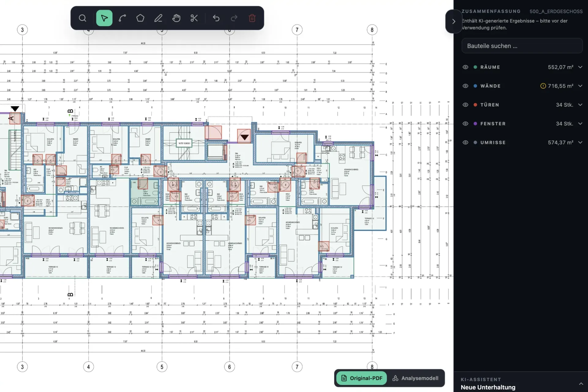The height and width of the screenshot is (392, 588).
Task: Expand the Räume section
Action: point(580,67)
